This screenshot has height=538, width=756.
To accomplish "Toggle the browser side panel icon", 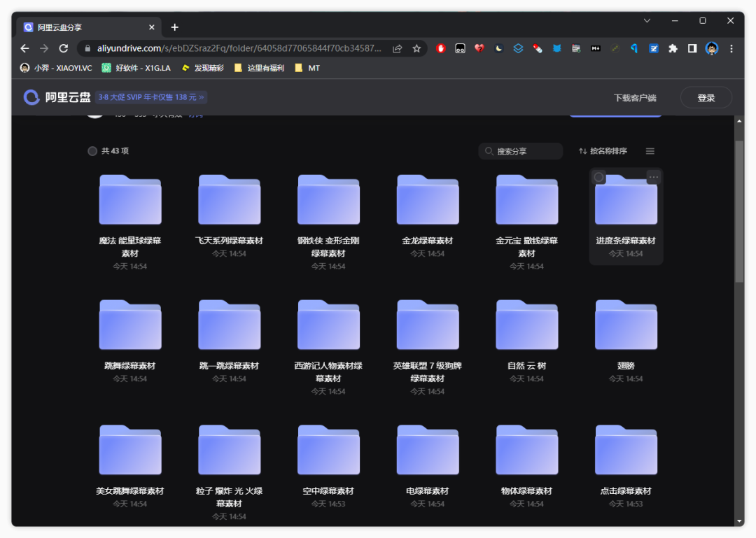I will (x=692, y=48).
